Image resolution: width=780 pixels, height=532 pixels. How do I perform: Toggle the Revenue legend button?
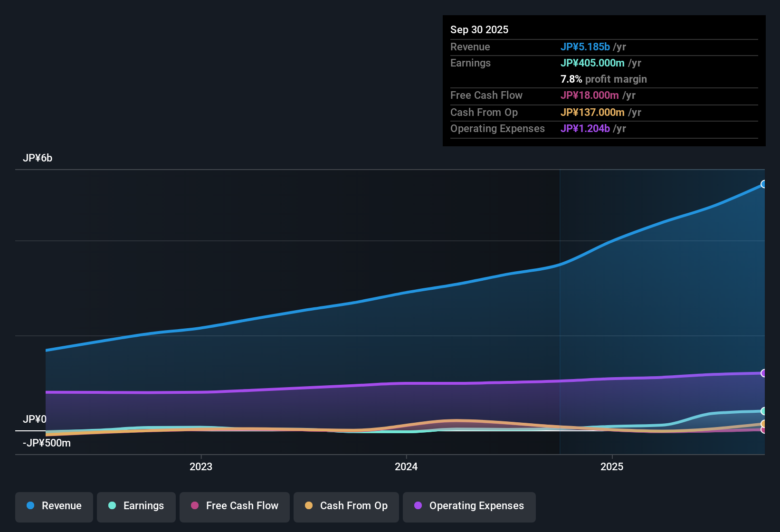pos(54,506)
